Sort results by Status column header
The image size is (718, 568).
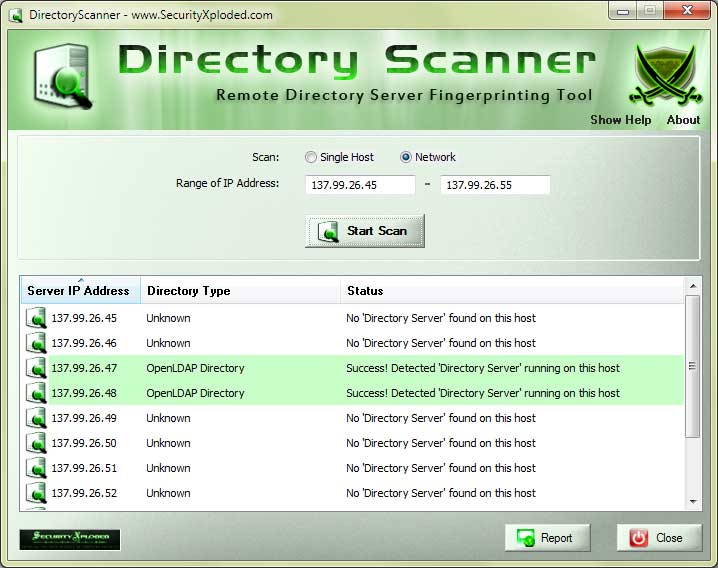[x=365, y=291]
